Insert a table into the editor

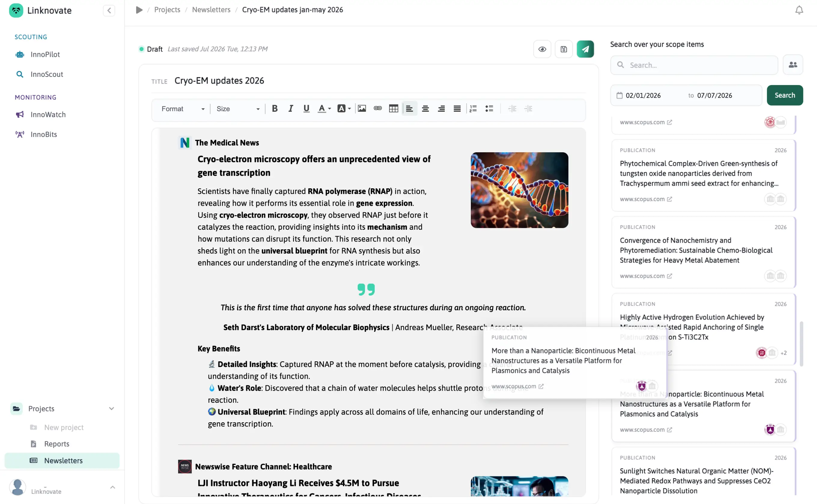(394, 109)
